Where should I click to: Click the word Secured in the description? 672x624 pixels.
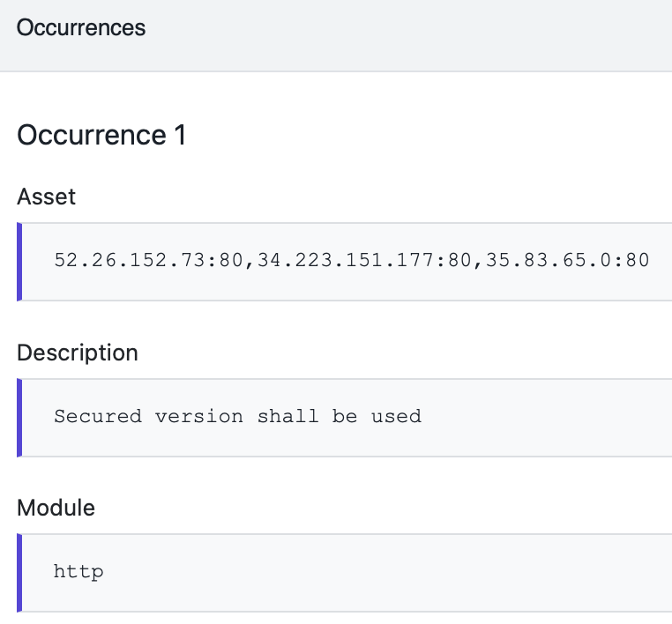[x=98, y=416]
